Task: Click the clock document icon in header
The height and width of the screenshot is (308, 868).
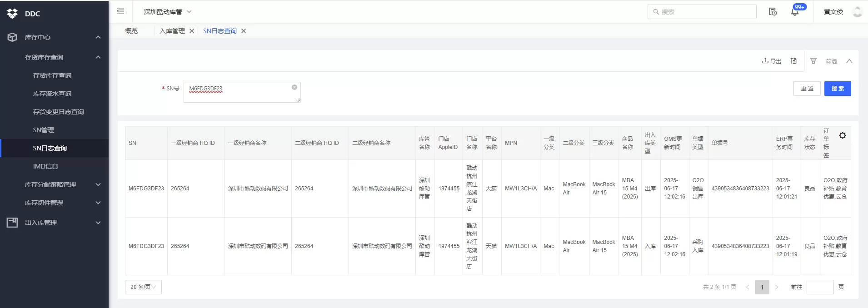Action: click(773, 12)
